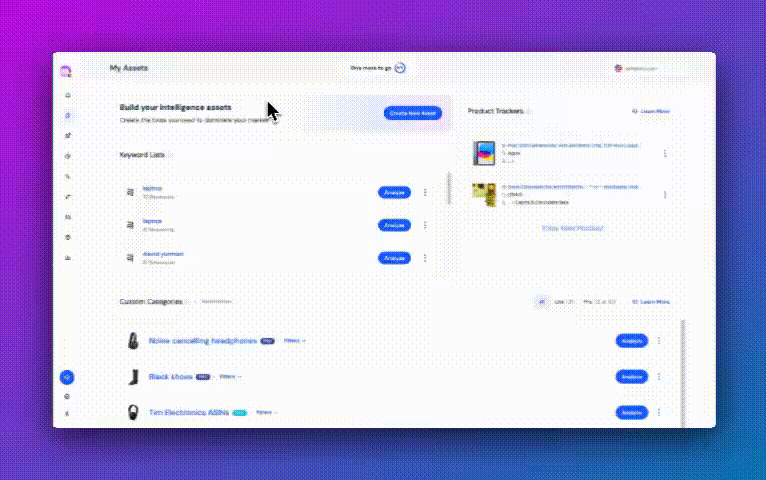Open the Noise cancelling headphones category link
Viewport: 766px width, 480px height.
point(203,341)
